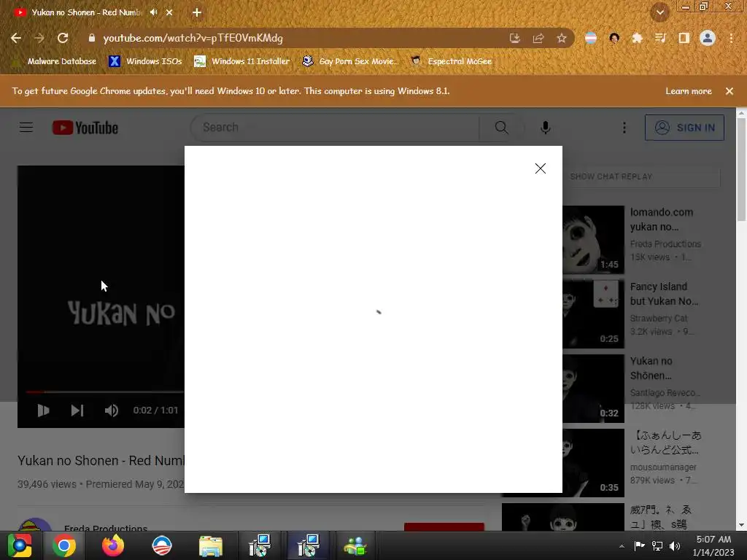Skip to the next video

[77, 411]
